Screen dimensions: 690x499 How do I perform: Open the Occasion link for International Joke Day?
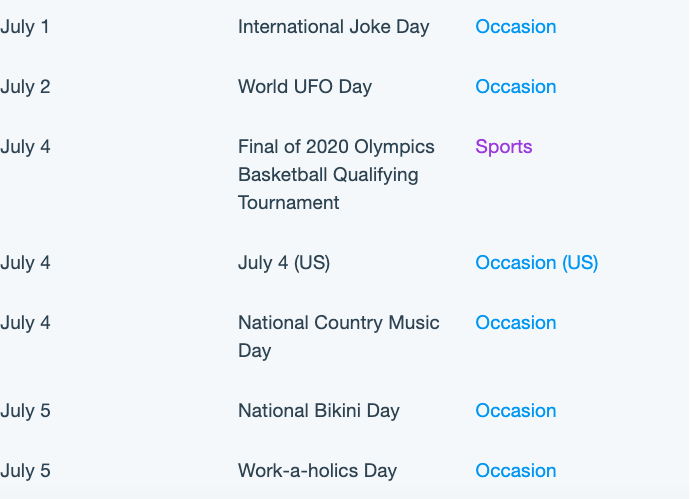coord(515,27)
